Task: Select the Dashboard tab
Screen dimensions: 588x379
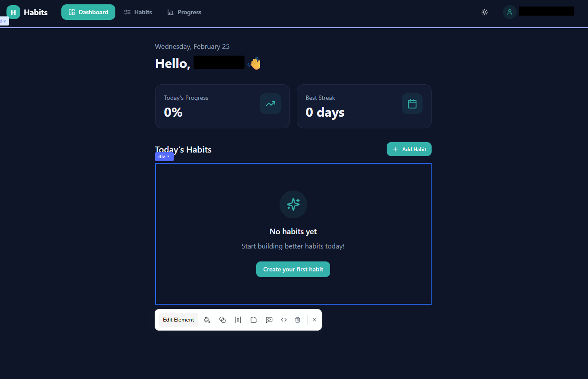Action: [x=88, y=12]
